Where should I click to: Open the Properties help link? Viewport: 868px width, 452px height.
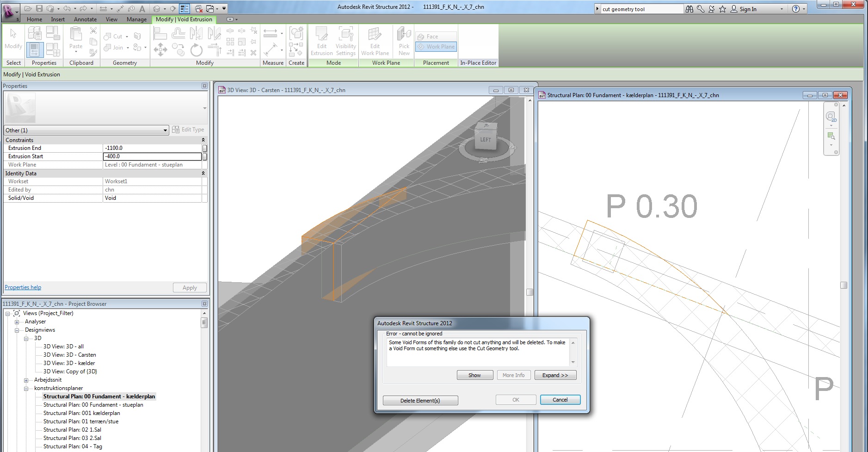(23, 287)
